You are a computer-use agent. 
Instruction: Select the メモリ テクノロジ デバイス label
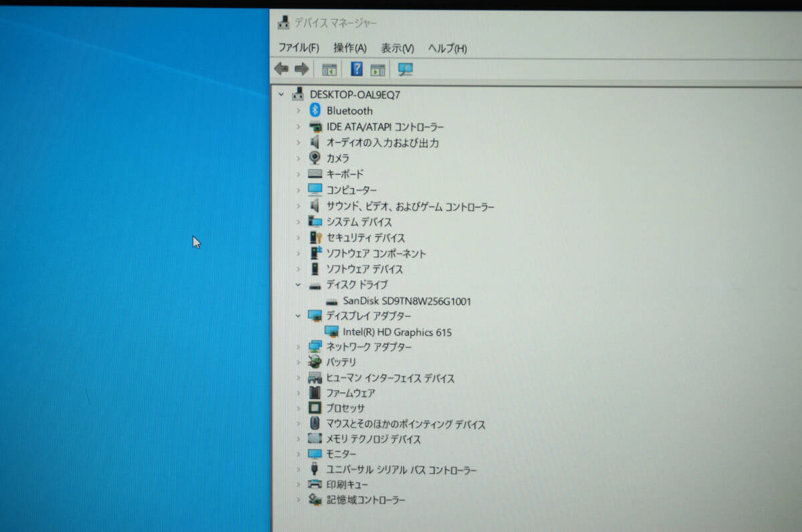pos(374,439)
